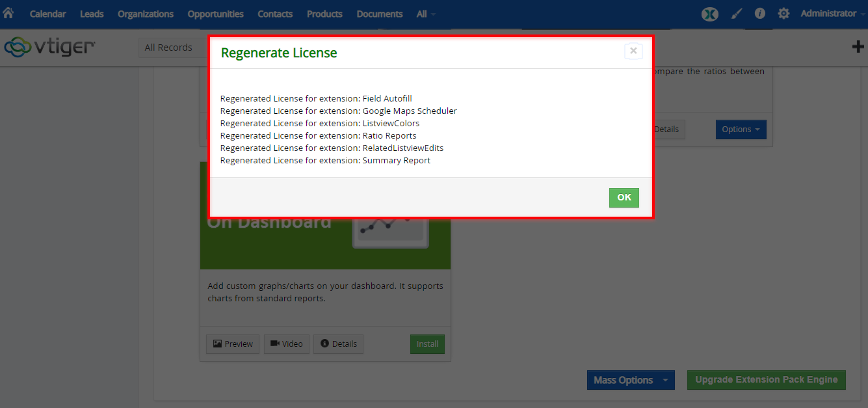The width and height of the screenshot is (868, 408).
Task: Select the 'Summary Report' license line
Action: coord(326,161)
